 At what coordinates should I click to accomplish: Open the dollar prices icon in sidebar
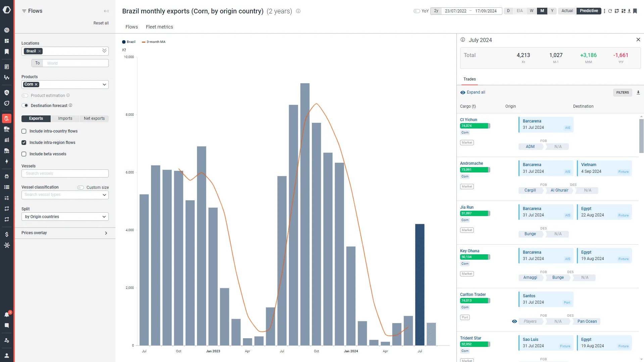click(x=7, y=235)
